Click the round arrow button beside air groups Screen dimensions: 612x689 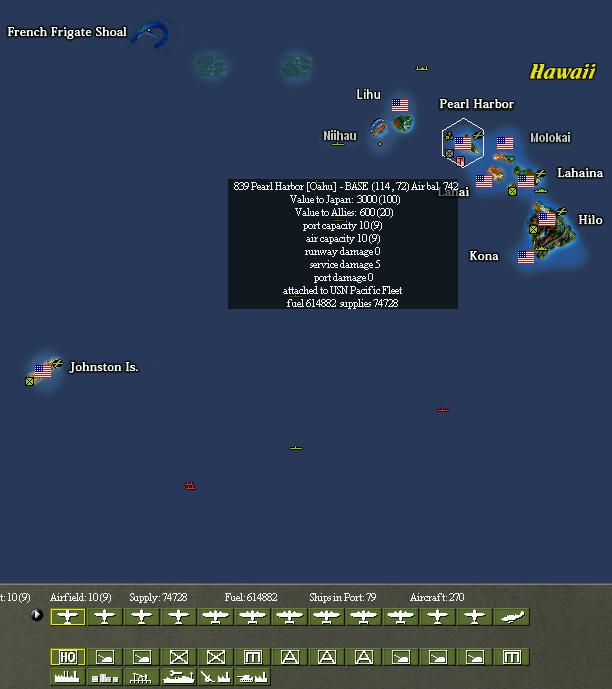(37, 614)
